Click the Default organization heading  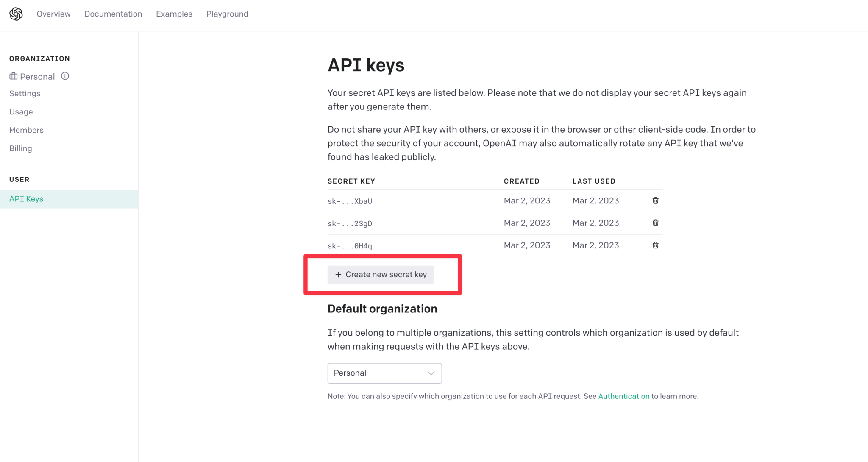(382, 309)
